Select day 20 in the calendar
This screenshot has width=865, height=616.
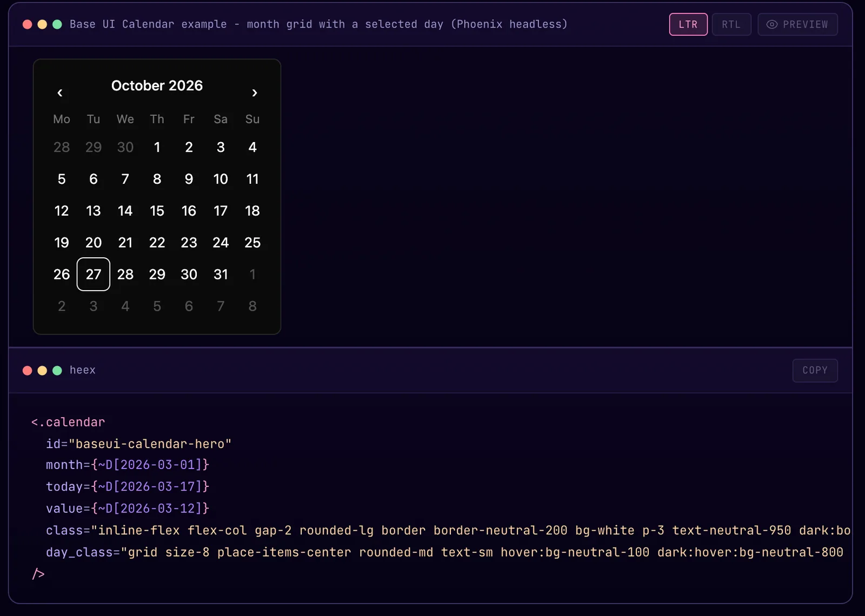click(x=94, y=243)
